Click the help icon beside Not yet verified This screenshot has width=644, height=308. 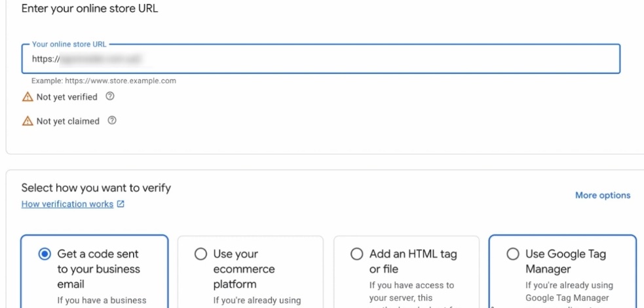point(110,97)
